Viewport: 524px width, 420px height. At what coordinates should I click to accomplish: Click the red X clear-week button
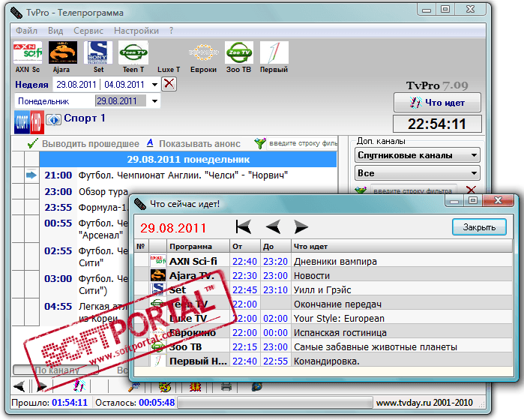tap(169, 83)
